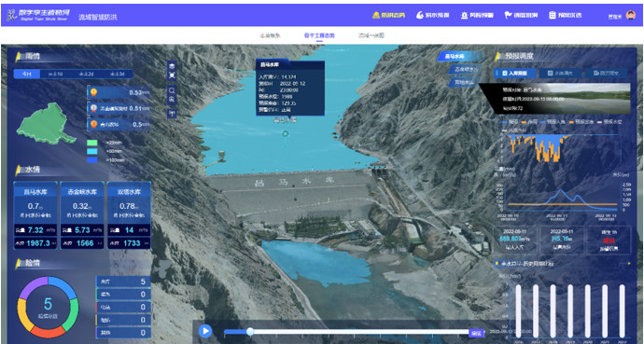
Task: Open the 昌马水库 water level card
Action: click(x=35, y=215)
